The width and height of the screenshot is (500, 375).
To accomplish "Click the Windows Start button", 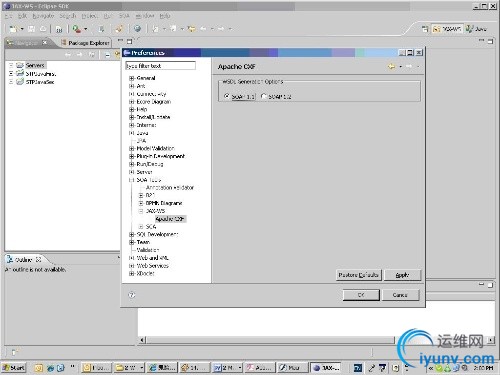I will point(13,368).
